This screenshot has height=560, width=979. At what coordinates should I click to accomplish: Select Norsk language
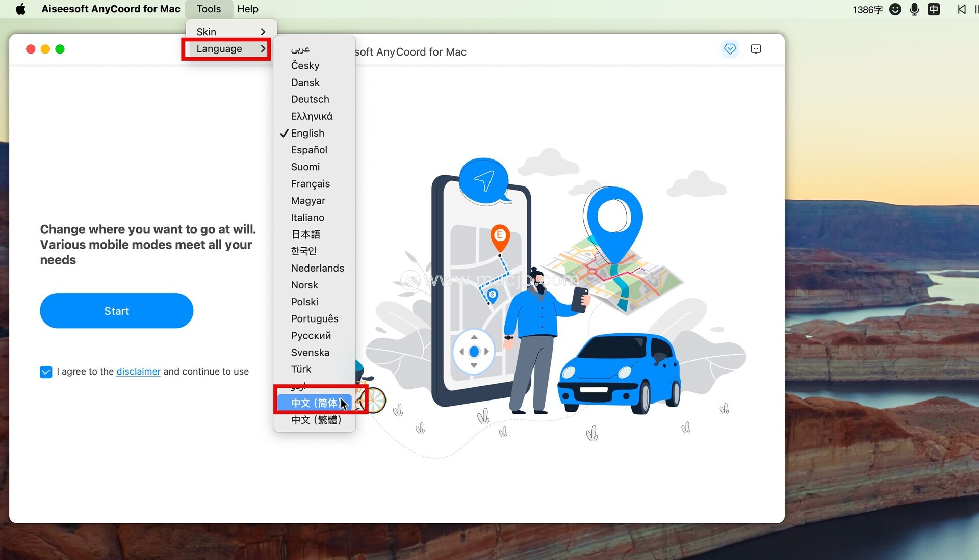pyautogui.click(x=314, y=284)
